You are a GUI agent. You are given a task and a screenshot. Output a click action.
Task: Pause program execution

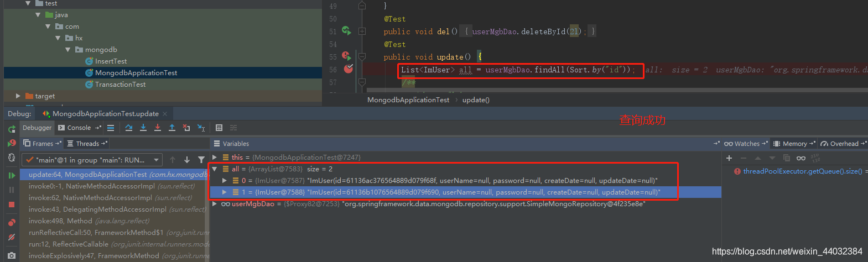12,190
